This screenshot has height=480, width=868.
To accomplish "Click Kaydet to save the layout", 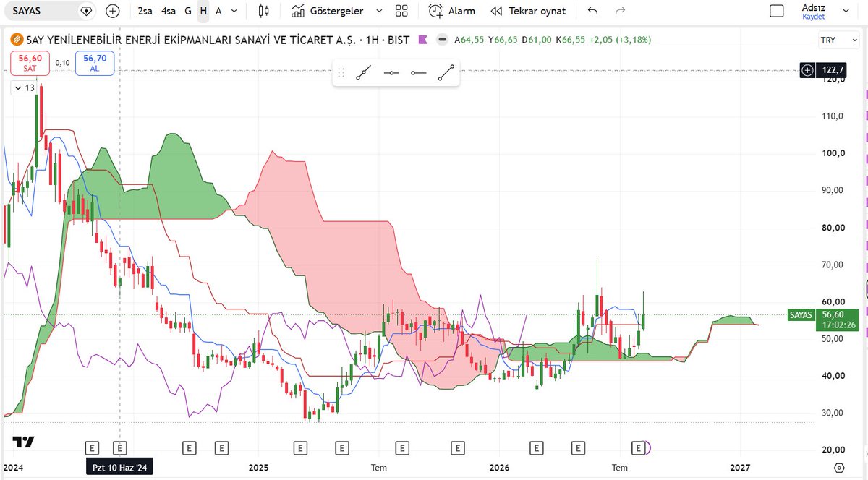I will point(814,17).
